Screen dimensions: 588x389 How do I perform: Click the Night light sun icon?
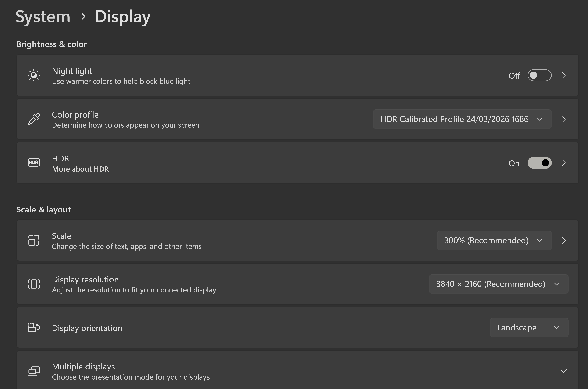[x=34, y=75]
